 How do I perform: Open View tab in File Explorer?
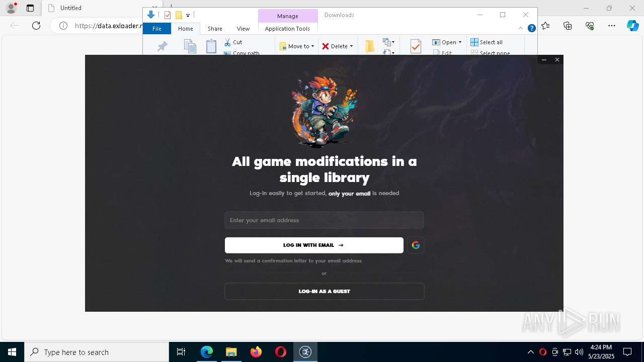(243, 29)
